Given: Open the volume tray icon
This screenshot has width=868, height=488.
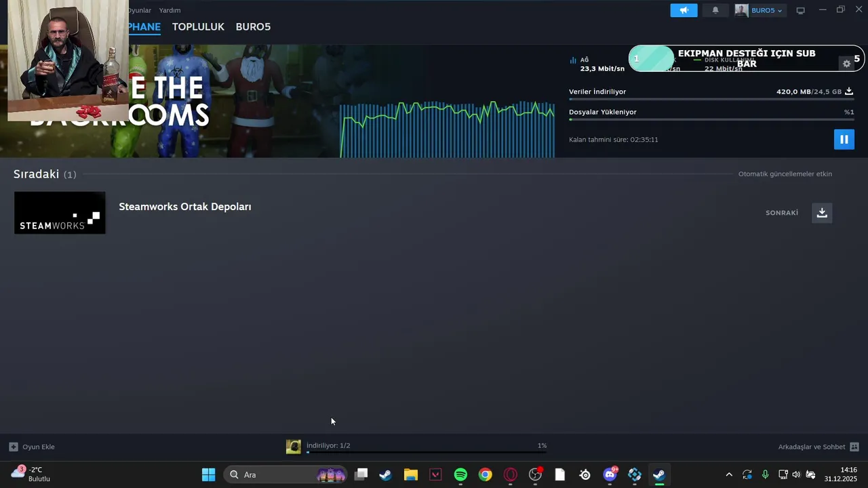Looking at the screenshot, I should 796,474.
